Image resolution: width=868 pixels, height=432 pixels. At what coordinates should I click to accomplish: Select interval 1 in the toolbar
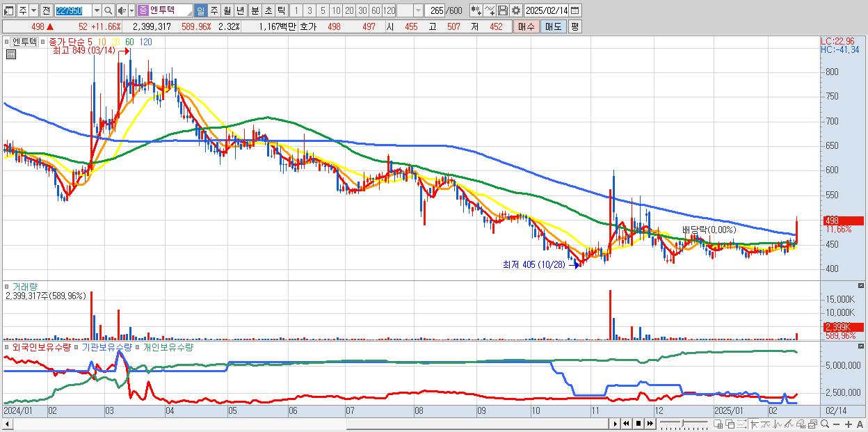pyautogui.click(x=296, y=10)
